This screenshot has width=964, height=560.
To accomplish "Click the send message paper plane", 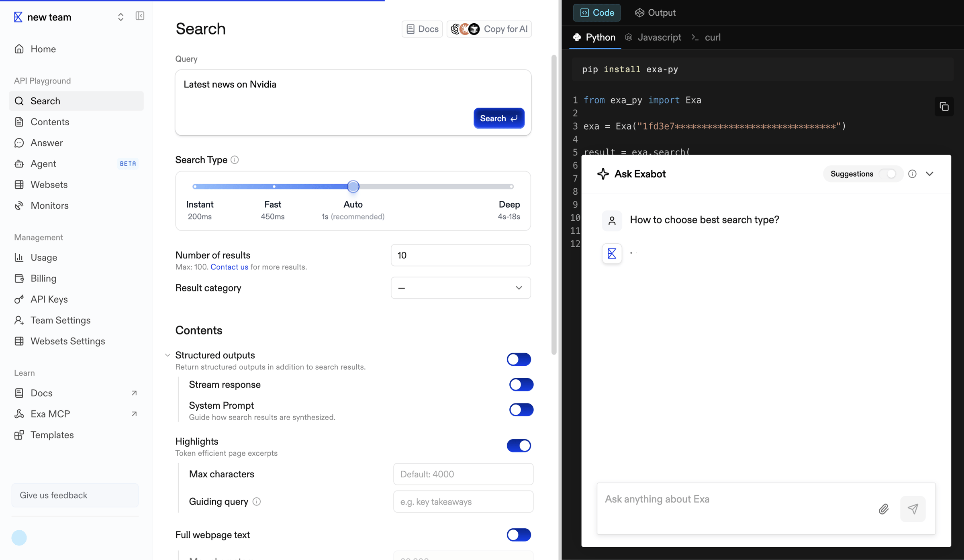I will [x=913, y=509].
